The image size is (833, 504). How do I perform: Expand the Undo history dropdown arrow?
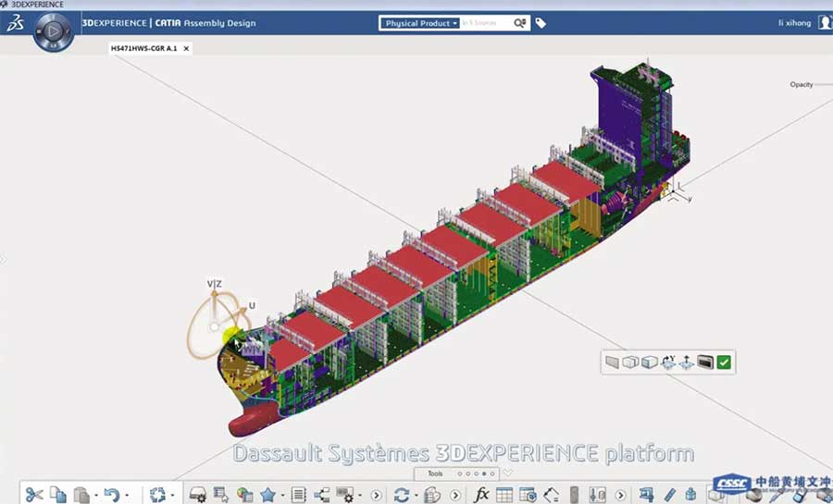point(127,496)
